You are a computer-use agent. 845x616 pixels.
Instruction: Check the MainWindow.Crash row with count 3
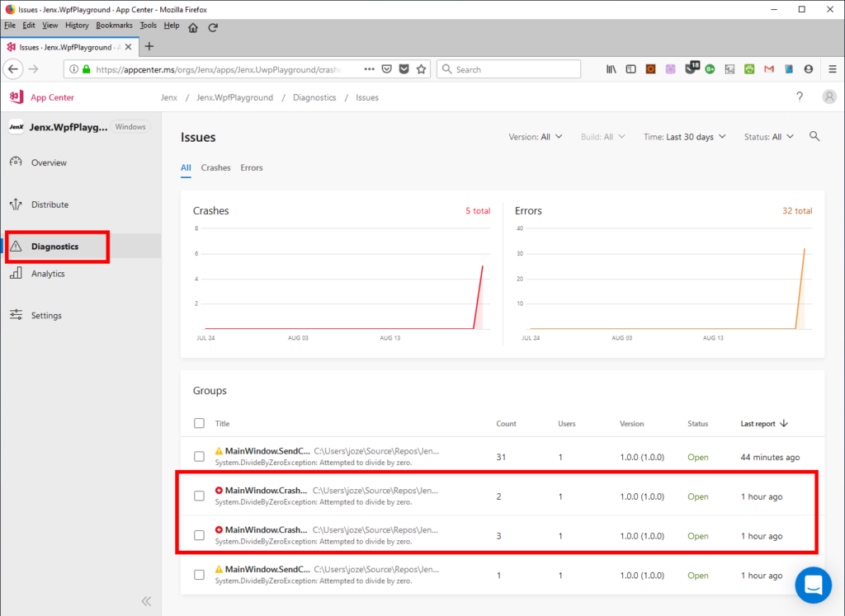pyautogui.click(x=200, y=535)
